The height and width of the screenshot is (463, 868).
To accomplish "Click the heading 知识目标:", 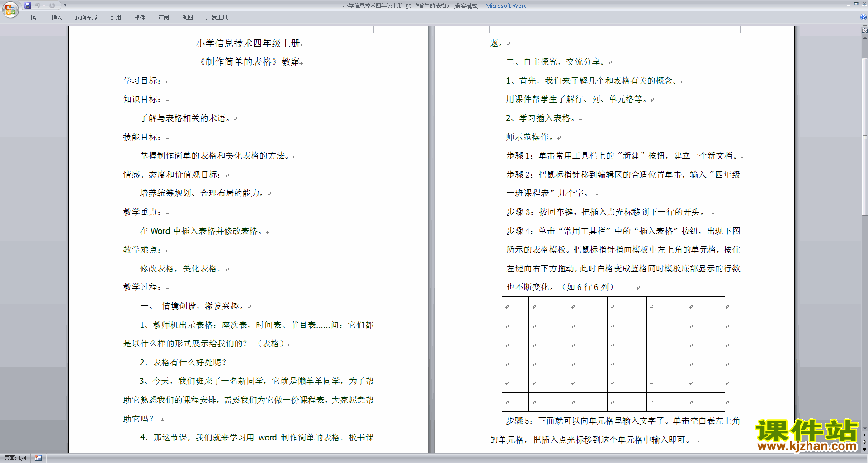I will point(142,99).
